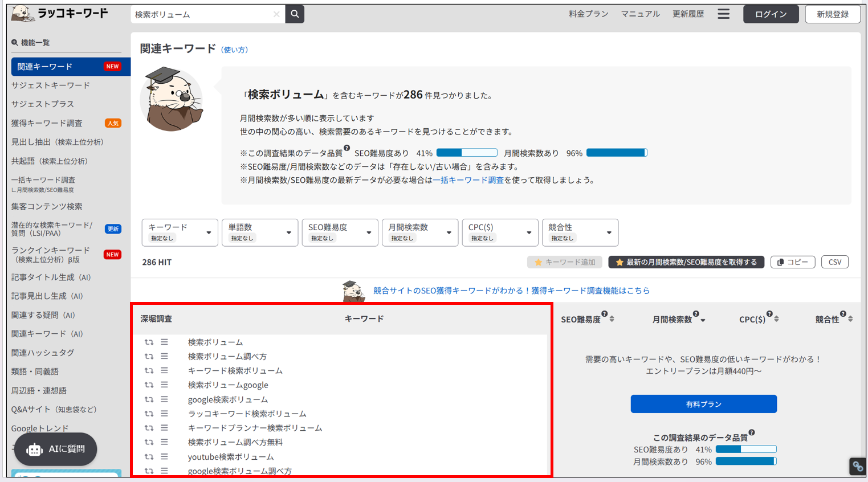Click the list icon for キーワード検索ボリューム
The image size is (868, 482).
point(164,370)
